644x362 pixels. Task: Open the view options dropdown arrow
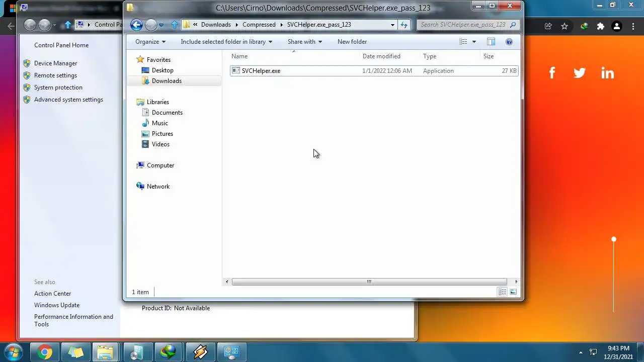tap(474, 42)
